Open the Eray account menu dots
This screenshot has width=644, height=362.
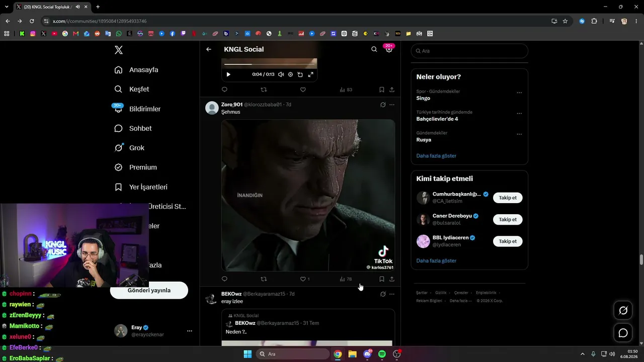[190, 331]
